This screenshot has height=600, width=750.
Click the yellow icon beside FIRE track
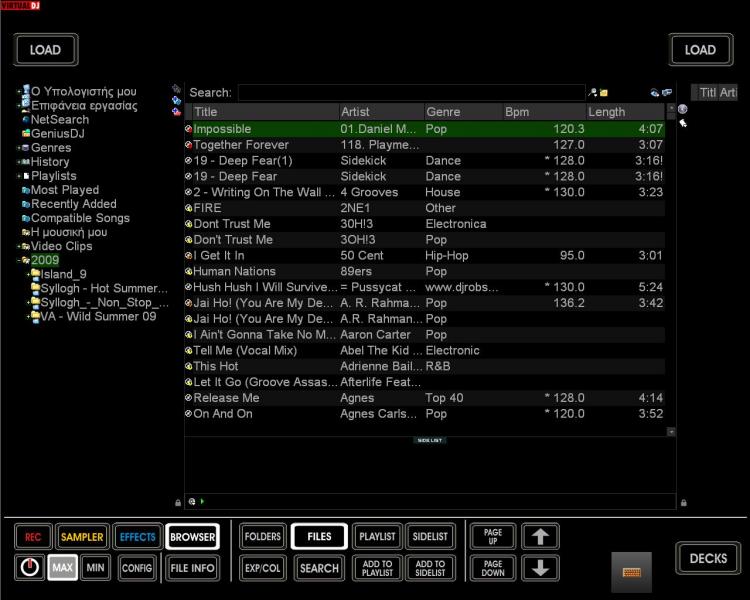tap(188, 208)
